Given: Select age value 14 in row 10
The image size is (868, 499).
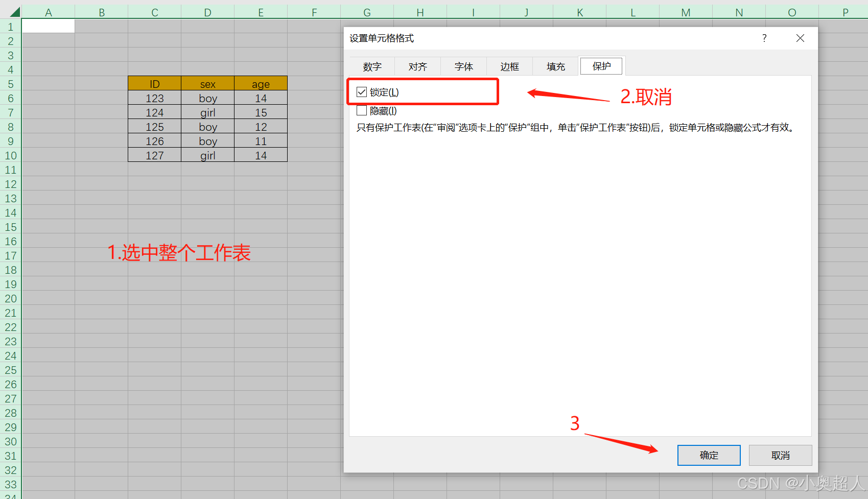Looking at the screenshot, I should [x=261, y=155].
